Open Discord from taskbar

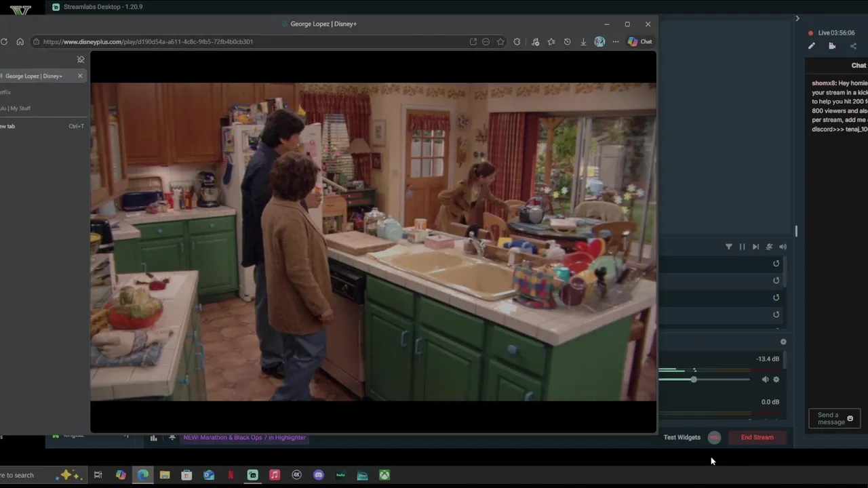click(319, 475)
